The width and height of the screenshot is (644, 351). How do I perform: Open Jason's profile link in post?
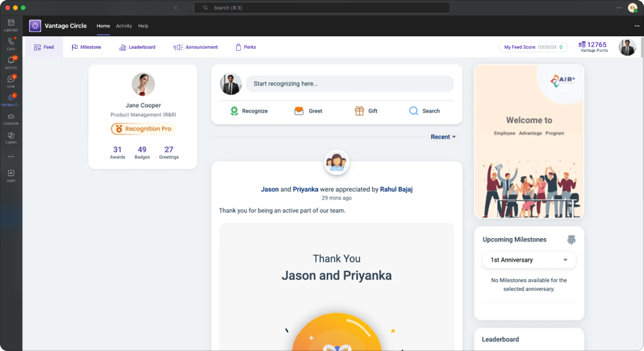pos(270,189)
